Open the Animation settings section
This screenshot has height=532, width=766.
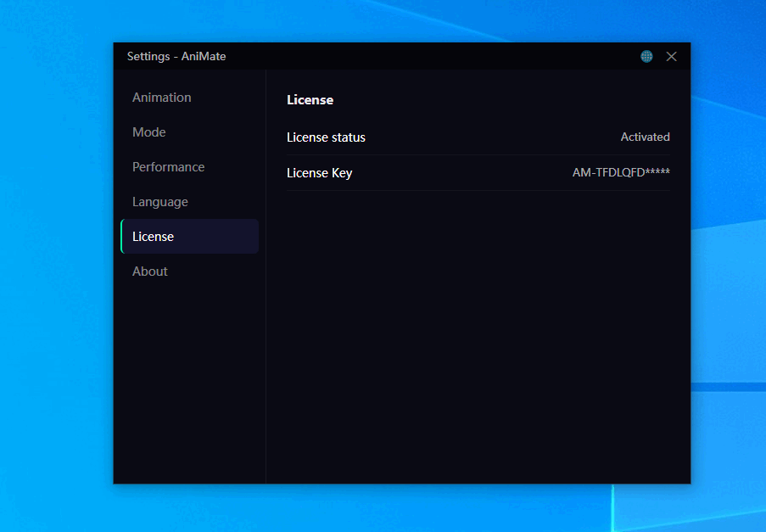coord(189,98)
